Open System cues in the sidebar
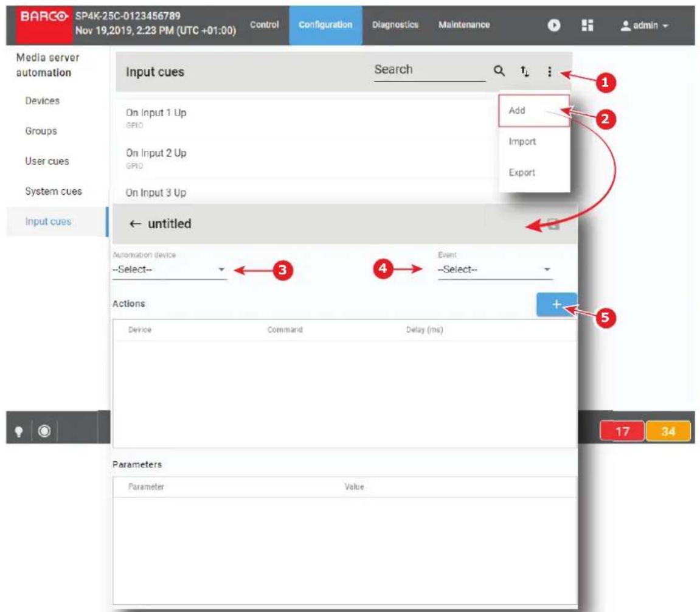This screenshot has width=700, height=612. coord(54,191)
